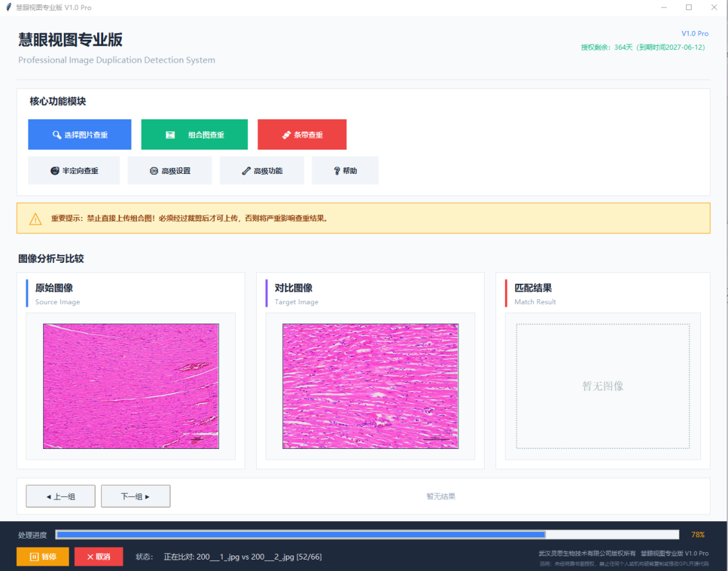Viewport: 728px width, 571px height.
Task: Click the band icon on 条带查重
Action: point(286,135)
